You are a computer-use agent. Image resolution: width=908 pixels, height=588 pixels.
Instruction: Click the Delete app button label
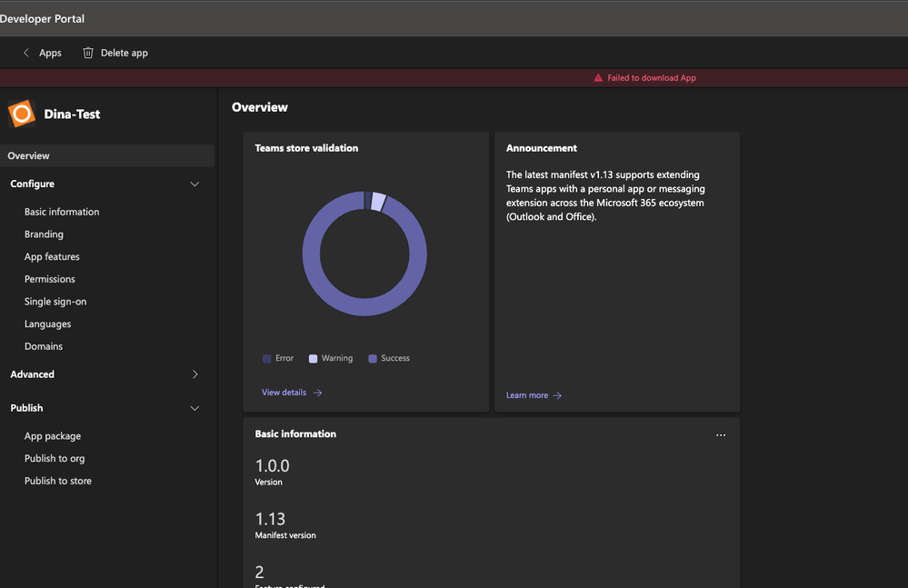coord(125,53)
